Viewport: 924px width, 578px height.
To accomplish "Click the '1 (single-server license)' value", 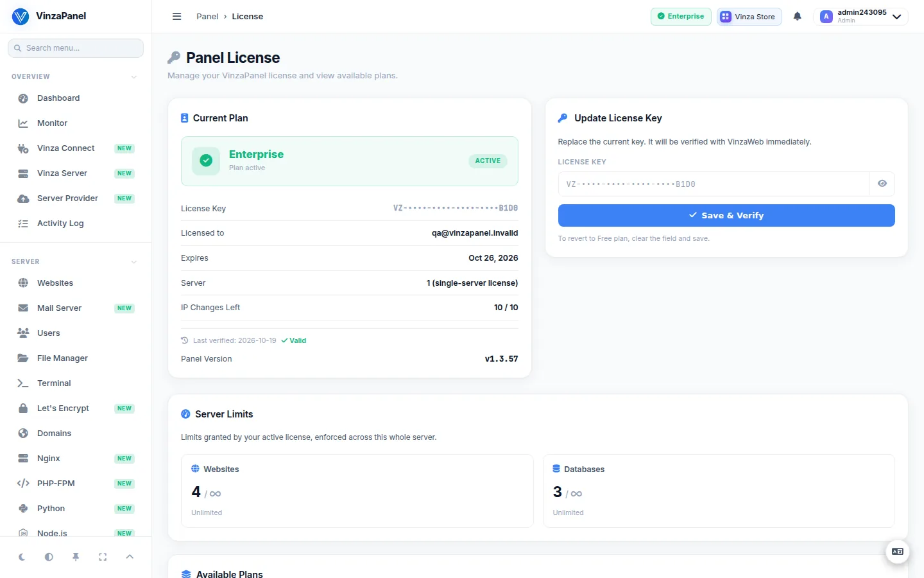I will (x=472, y=283).
